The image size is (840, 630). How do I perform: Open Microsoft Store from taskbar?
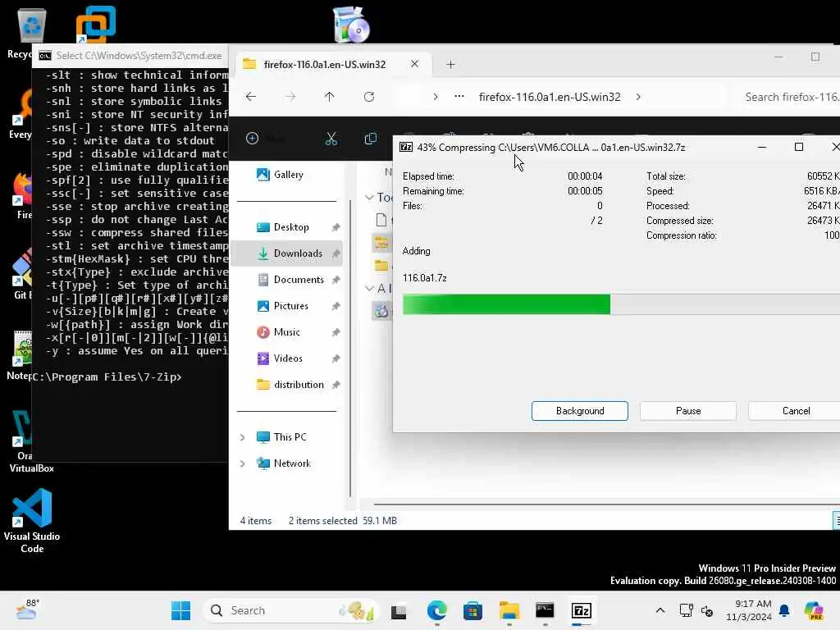click(472, 610)
